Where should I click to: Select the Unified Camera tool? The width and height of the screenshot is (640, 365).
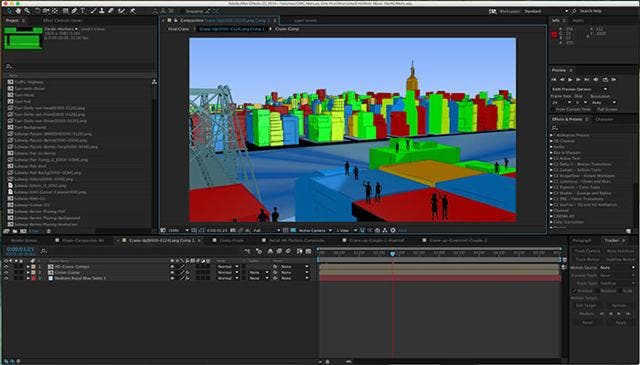coord(46,11)
